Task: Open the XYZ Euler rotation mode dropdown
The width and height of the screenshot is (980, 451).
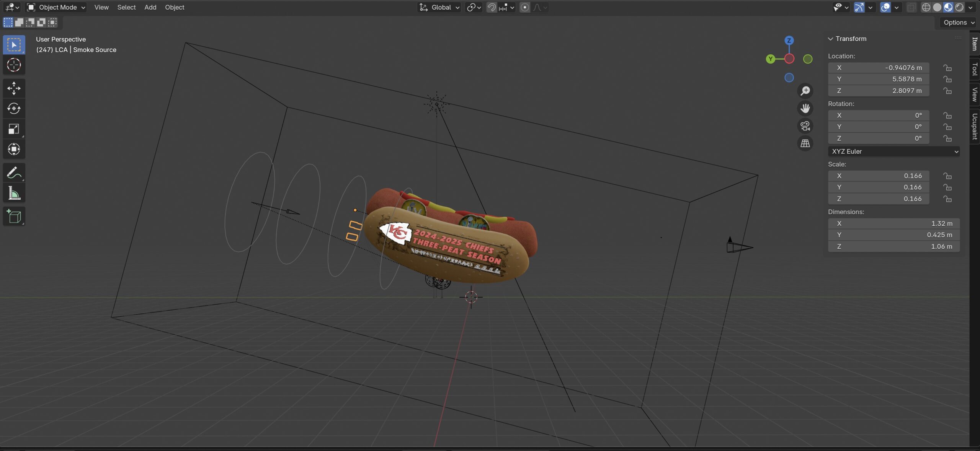Action: point(893,151)
